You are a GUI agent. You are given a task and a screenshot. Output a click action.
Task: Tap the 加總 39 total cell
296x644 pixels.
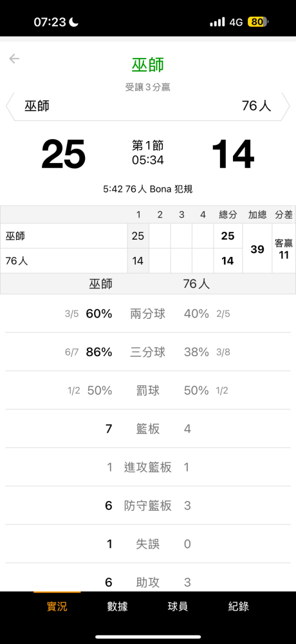257,248
